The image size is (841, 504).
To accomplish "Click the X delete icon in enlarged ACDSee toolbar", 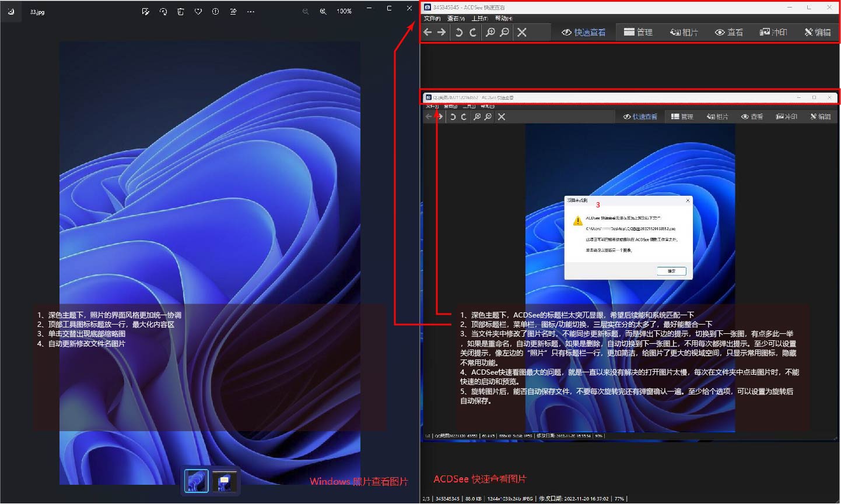I will point(522,33).
